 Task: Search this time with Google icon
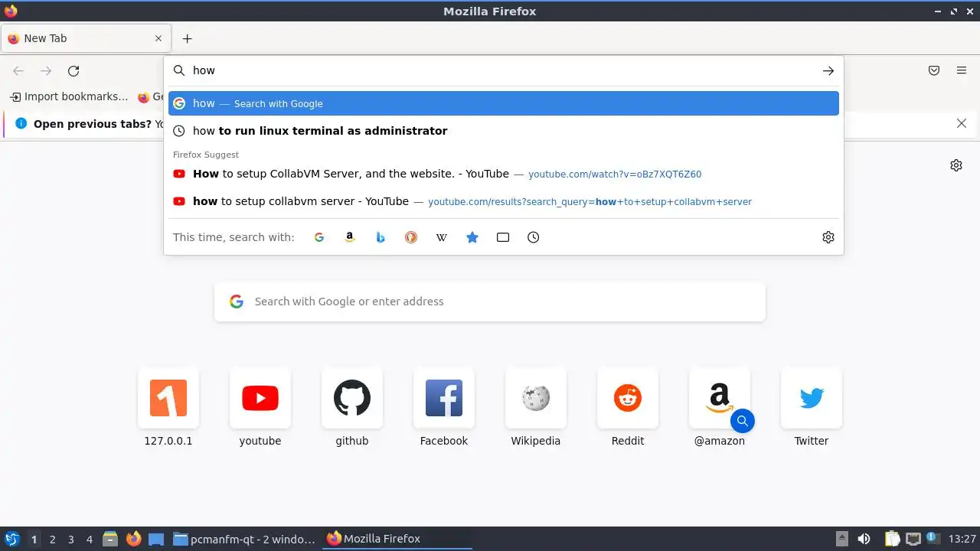319,237
